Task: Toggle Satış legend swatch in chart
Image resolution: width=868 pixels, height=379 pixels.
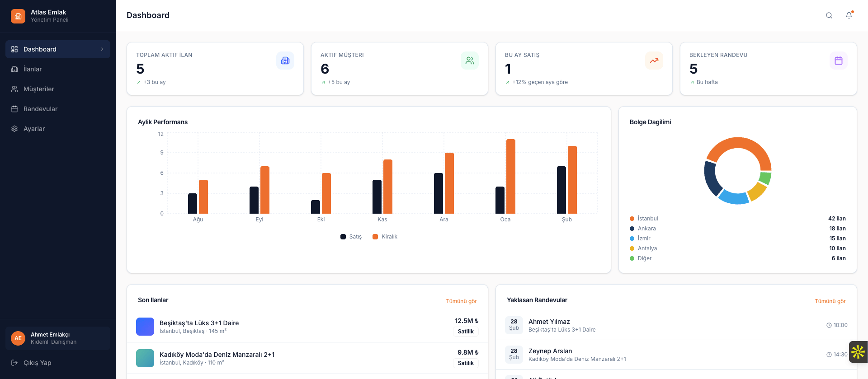Action: point(343,237)
